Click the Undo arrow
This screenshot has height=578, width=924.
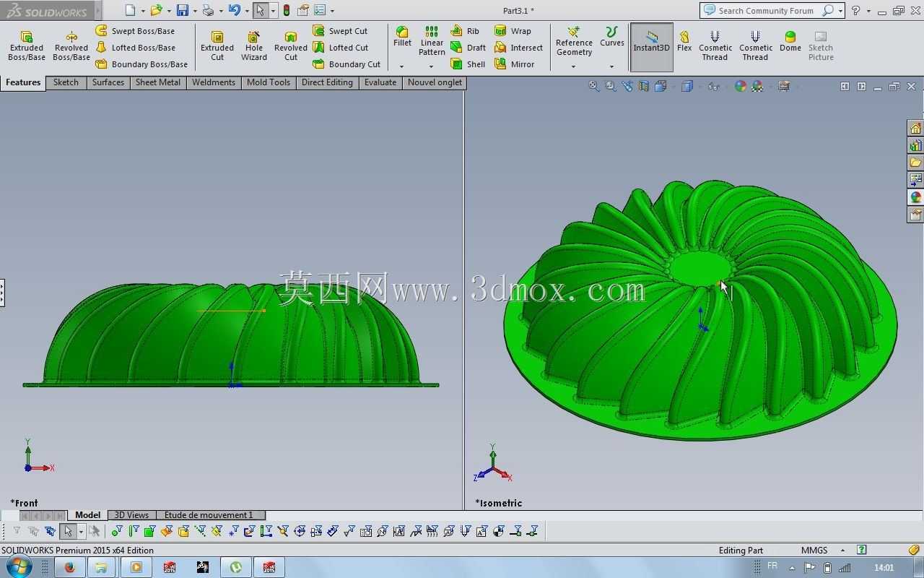234,10
